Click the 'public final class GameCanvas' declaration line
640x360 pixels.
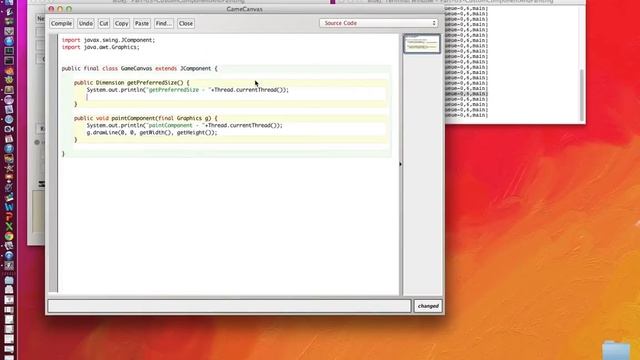click(x=140, y=69)
